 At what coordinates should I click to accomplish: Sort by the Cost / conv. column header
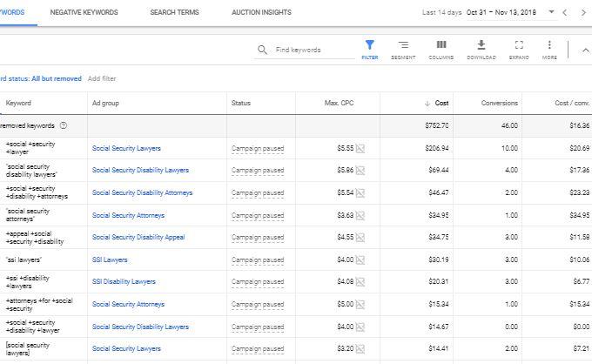coord(572,103)
